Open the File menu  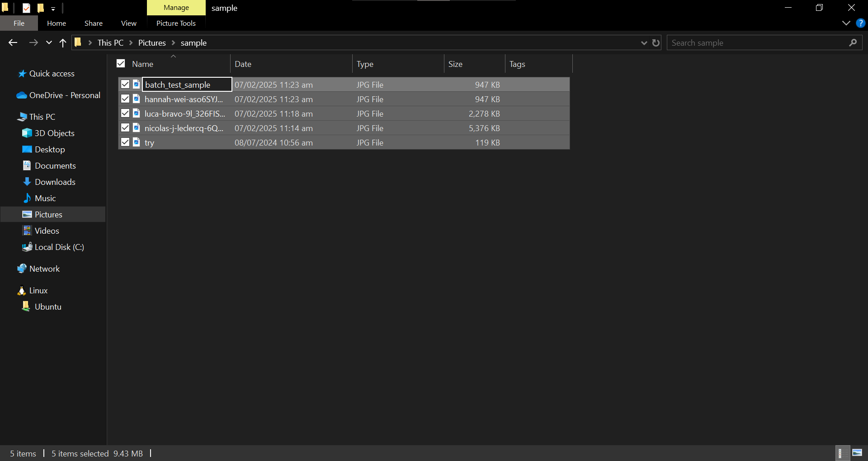19,23
